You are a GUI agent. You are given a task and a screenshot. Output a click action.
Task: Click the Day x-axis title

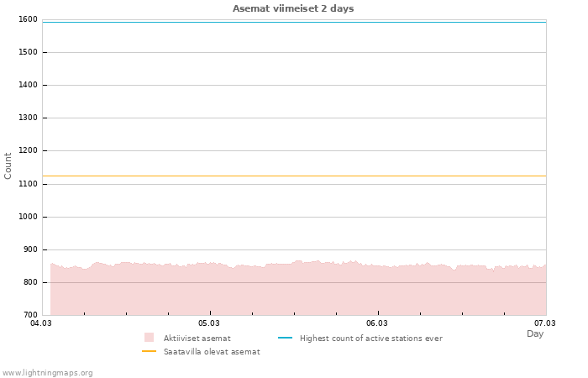pyautogui.click(x=535, y=333)
